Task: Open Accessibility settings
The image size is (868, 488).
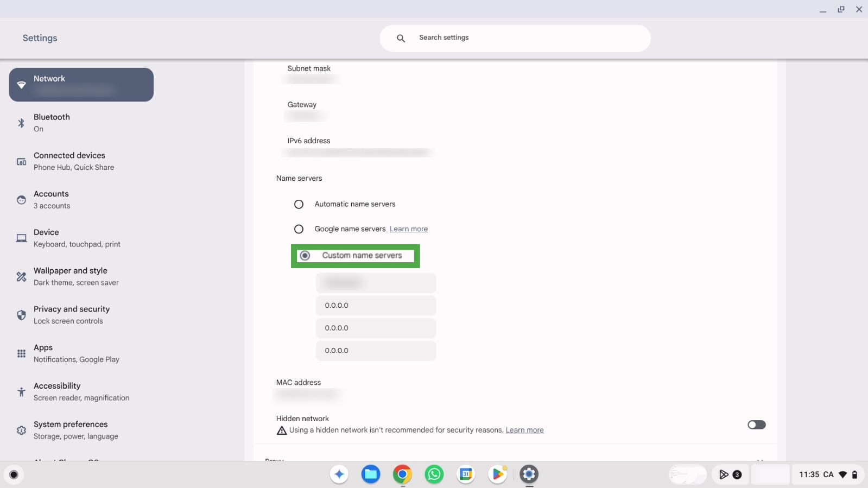Action: point(81,391)
